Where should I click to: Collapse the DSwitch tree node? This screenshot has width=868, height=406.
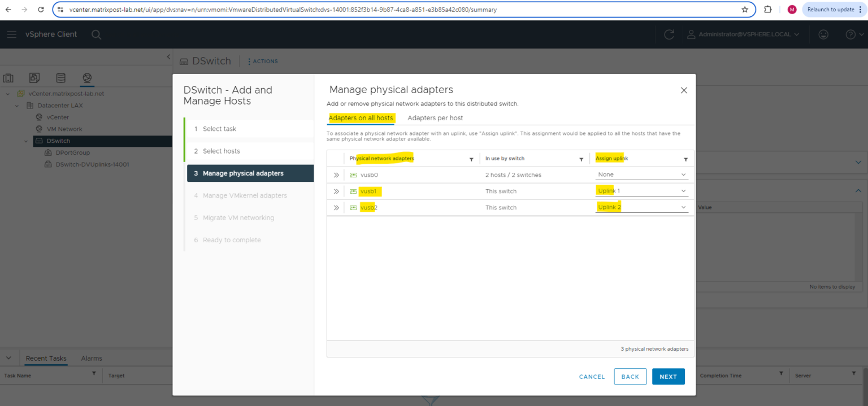pyautogui.click(x=25, y=141)
